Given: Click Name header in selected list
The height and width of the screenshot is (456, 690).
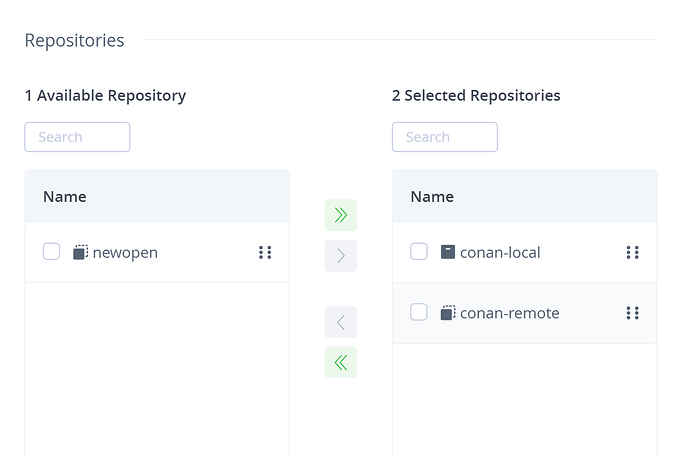Looking at the screenshot, I should click(432, 196).
